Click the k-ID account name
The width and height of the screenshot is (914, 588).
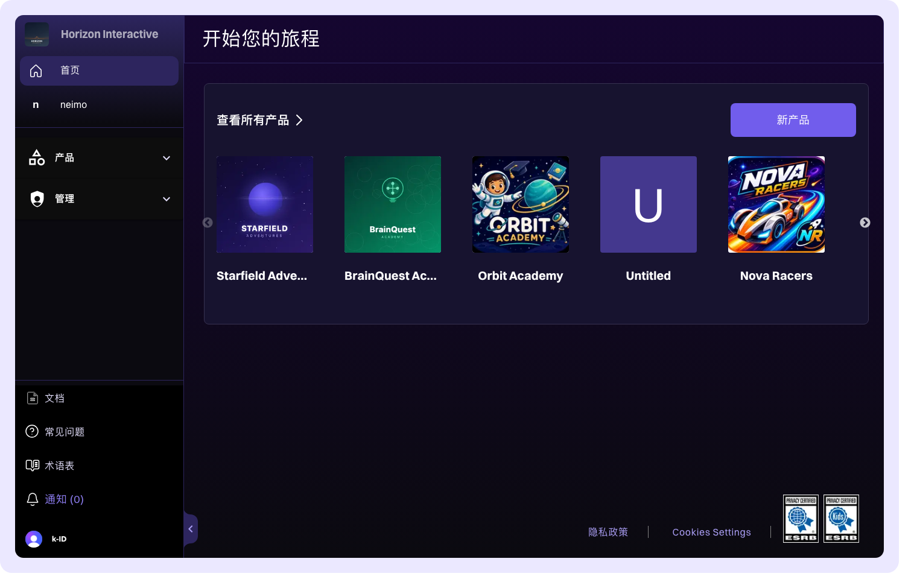click(x=59, y=539)
